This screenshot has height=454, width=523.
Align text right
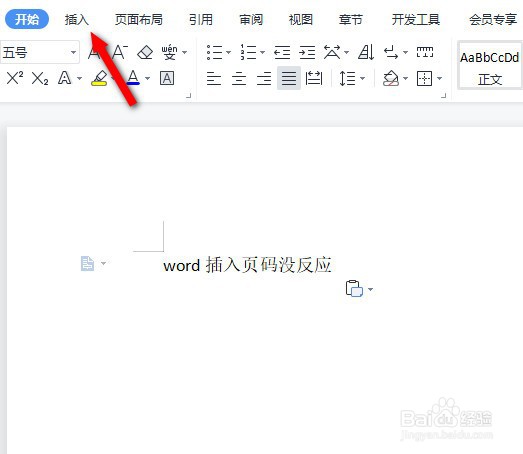tap(264, 78)
